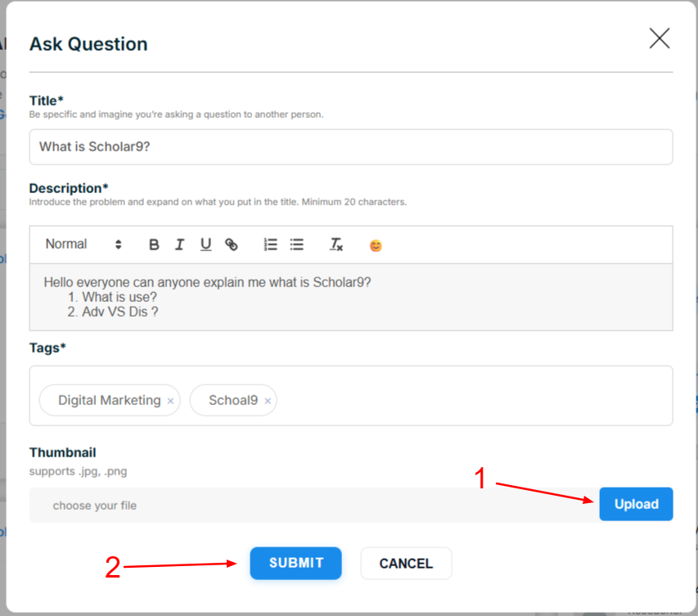Start a bulleted list in the description
Image resolution: width=698 pixels, height=616 pixels.
point(296,245)
